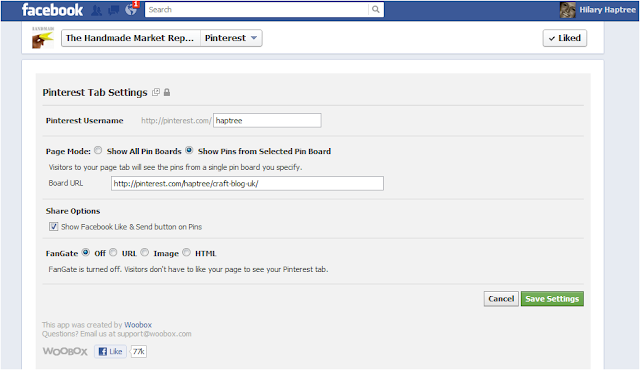This screenshot has height=370, width=640.
Task: Set FanGate to URL
Action: (113, 253)
